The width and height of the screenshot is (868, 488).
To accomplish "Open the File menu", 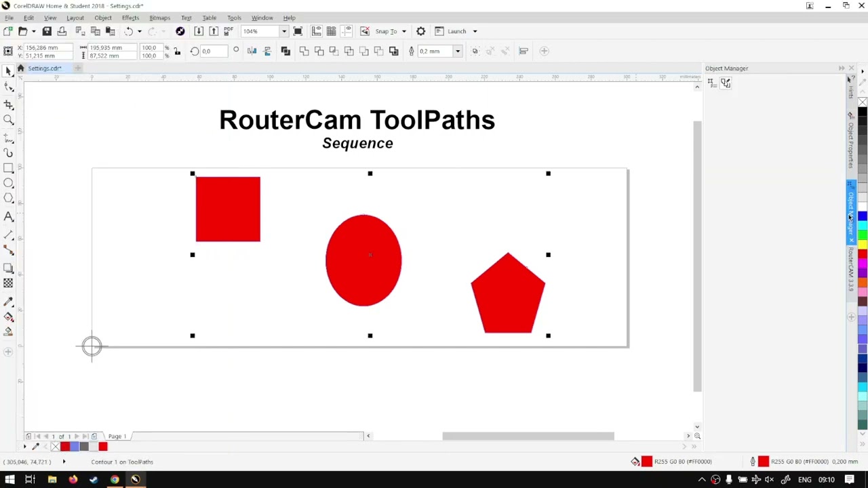I will [9, 18].
